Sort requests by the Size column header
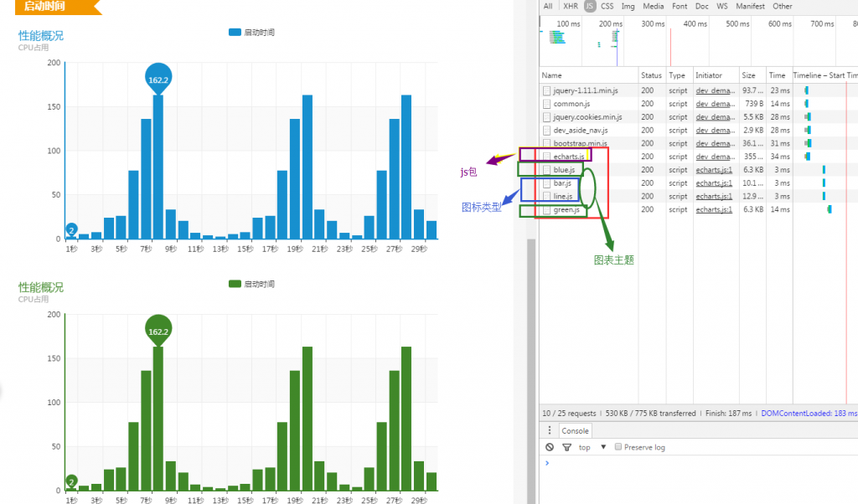 [748, 75]
